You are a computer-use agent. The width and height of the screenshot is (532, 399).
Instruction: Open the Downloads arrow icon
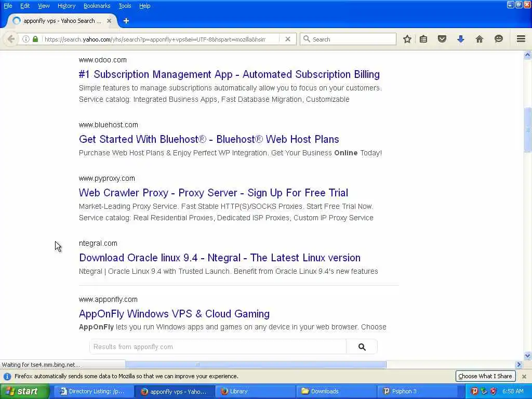[x=460, y=39]
